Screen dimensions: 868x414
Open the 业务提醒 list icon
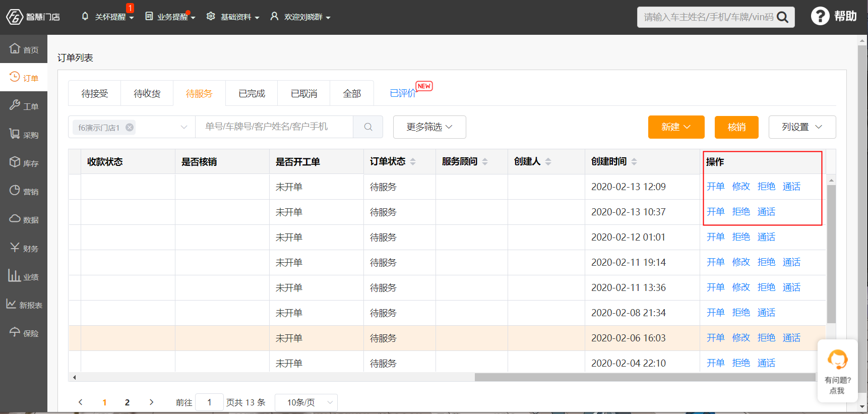pyautogui.click(x=149, y=16)
